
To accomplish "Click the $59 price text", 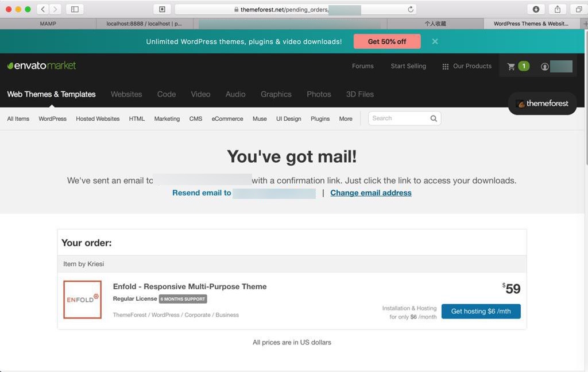I will click(512, 288).
